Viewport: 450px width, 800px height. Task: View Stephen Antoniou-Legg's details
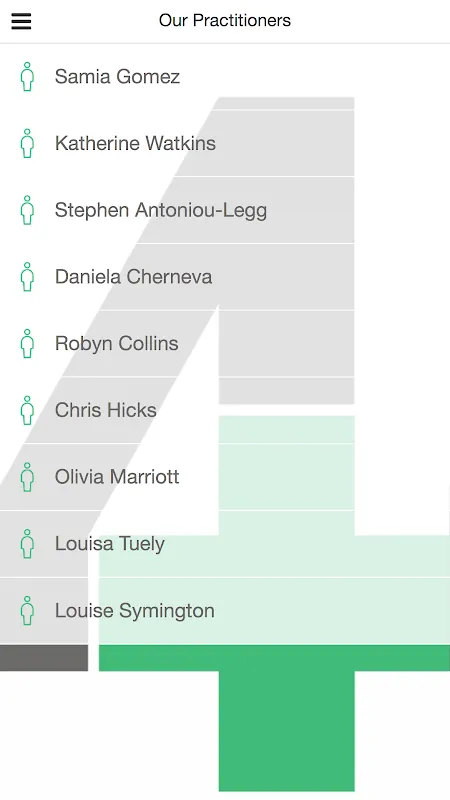(x=225, y=210)
